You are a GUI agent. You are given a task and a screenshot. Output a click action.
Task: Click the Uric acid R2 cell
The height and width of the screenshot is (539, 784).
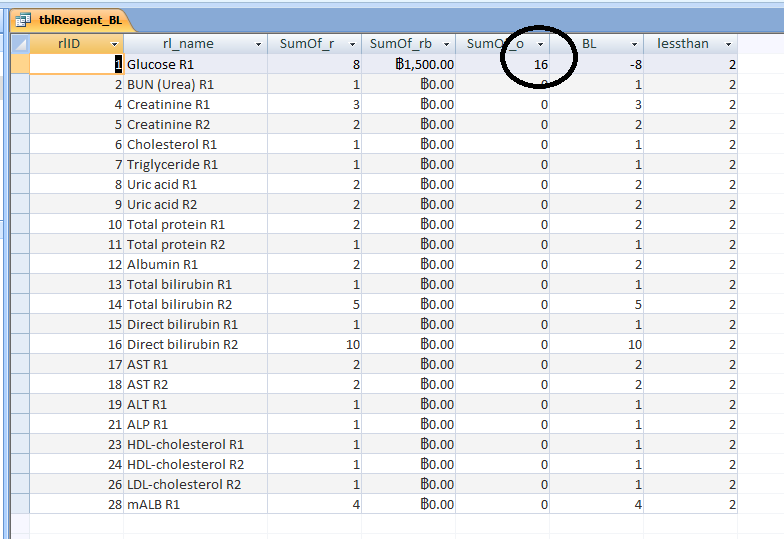pyautogui.click(x=196, y=204)
